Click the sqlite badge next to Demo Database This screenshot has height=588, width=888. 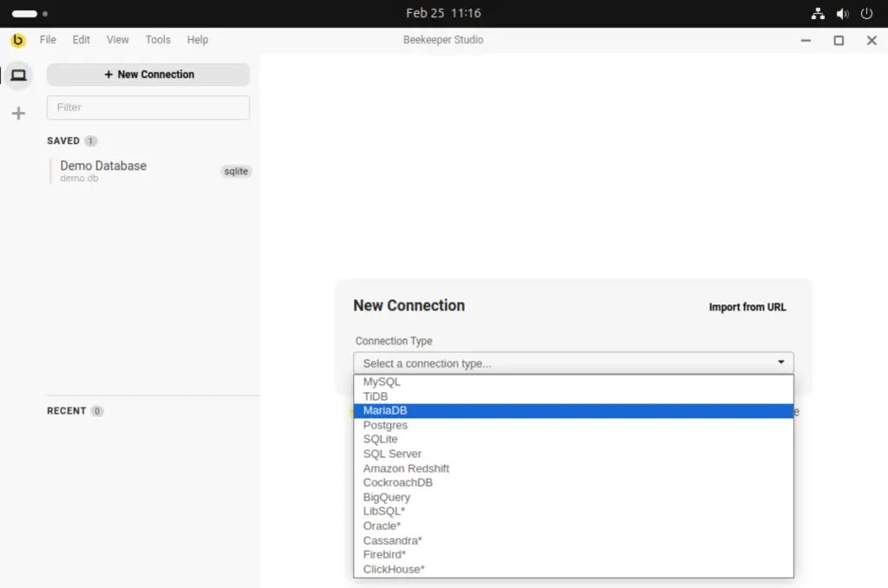tap(236, 171)
